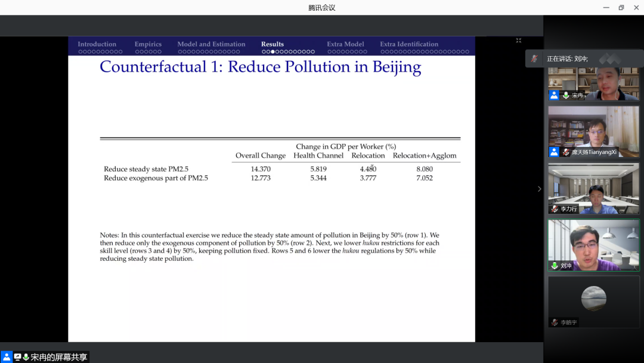This screenshot has height=363, width=644.
Task: Open the Model and Estimation section link
Action: tap(211, 44)
